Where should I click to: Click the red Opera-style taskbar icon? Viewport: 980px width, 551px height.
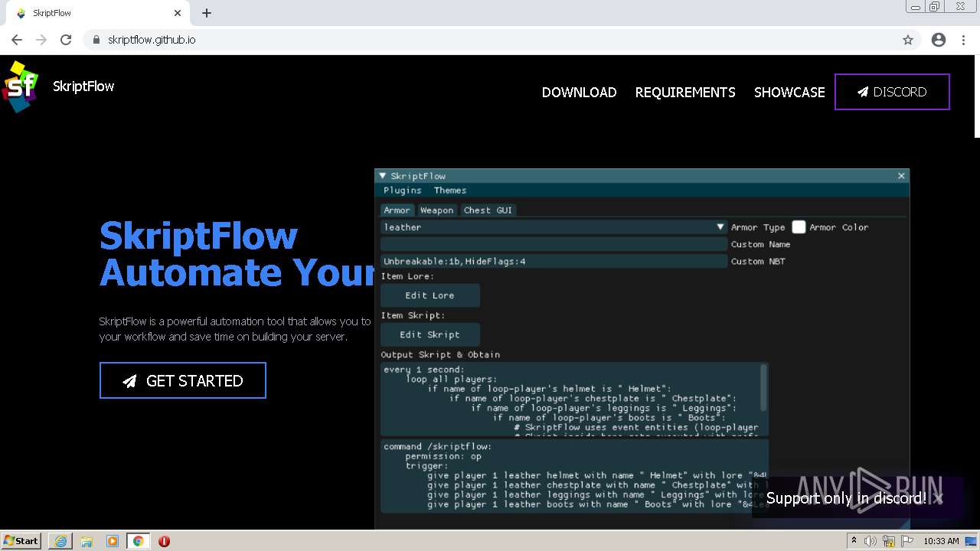[x=164, y=541]
